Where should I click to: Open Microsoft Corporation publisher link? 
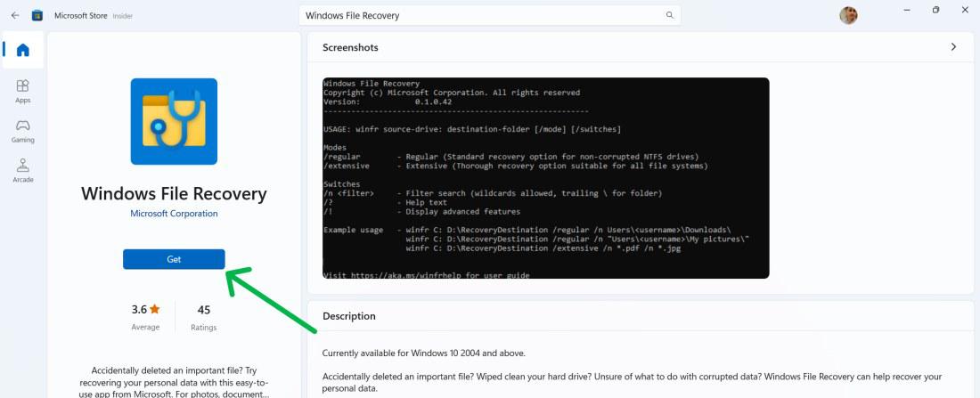point(174,214)
